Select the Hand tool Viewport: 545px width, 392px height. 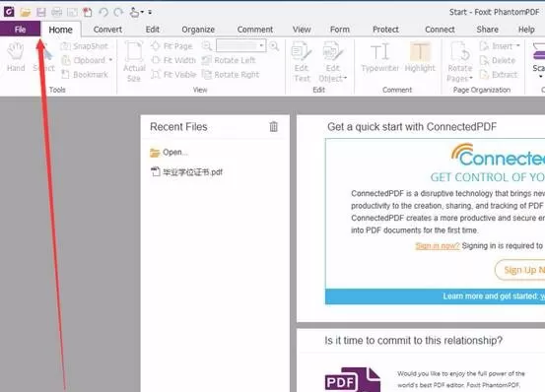pyautogui.click(x=16, y=57)
